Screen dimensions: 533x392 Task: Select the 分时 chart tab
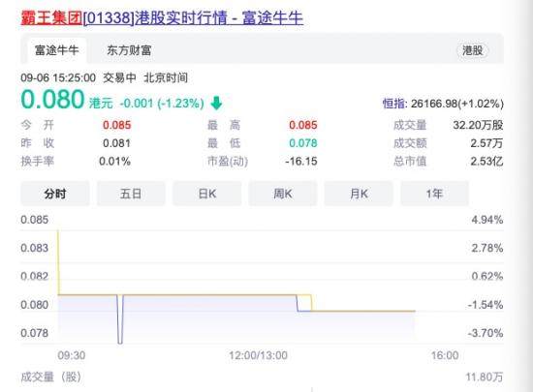(55, 194)
